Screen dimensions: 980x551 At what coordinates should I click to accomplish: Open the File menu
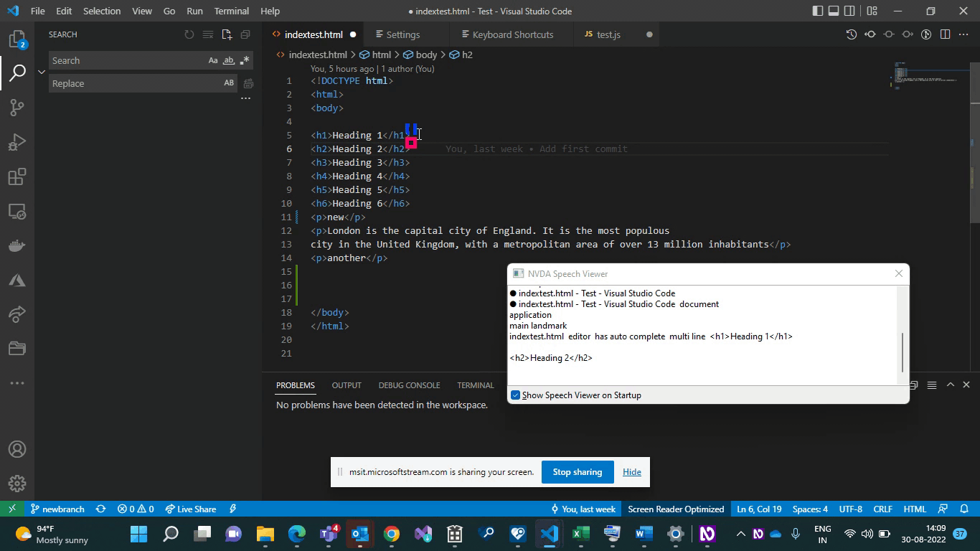[37, 11]
